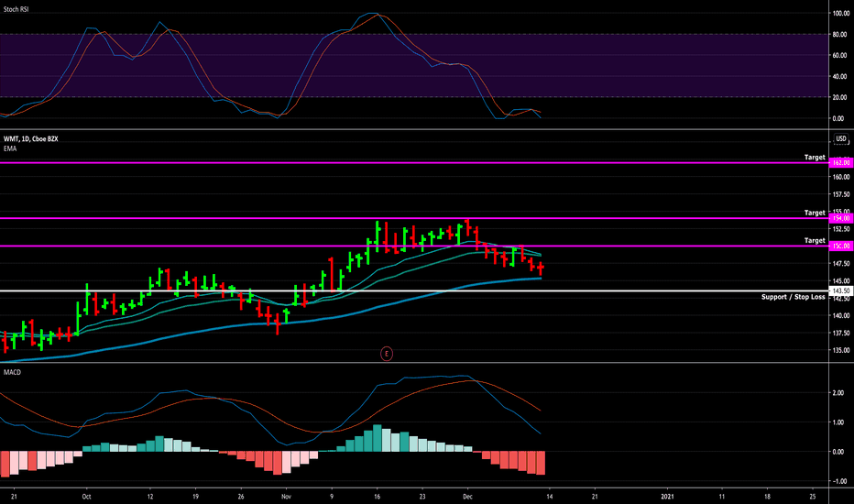Click Nov on the date axis

click(286, 497)
